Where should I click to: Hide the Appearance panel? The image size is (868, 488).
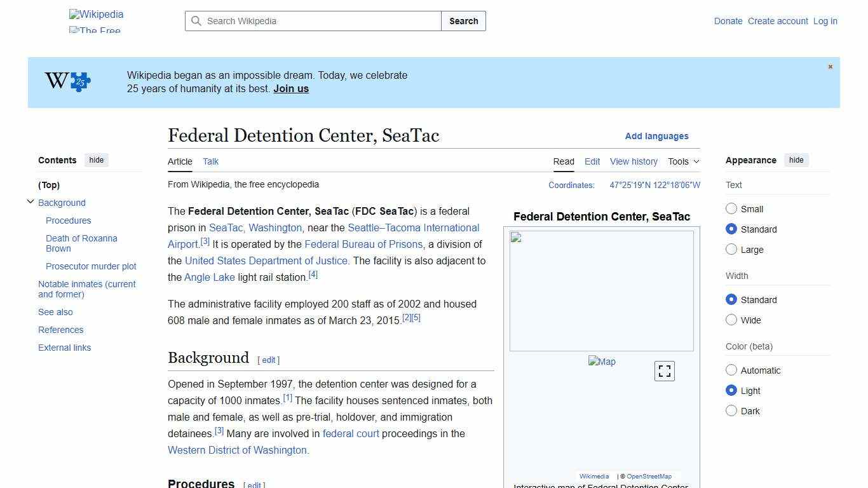point(796,159)
